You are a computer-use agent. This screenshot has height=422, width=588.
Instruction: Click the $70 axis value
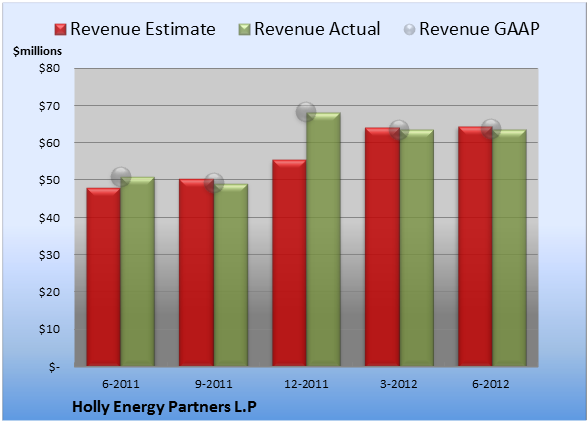49,106
